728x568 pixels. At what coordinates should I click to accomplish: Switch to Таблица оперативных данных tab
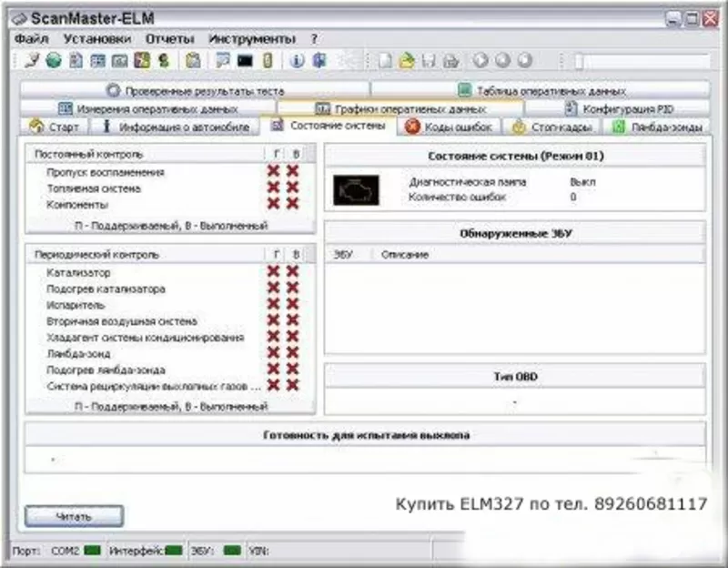(541, 90)
